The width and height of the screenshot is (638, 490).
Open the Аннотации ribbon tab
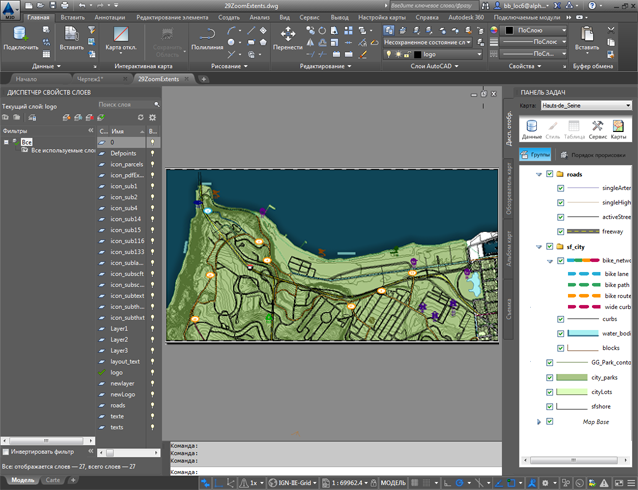click(x=112, y=17)
